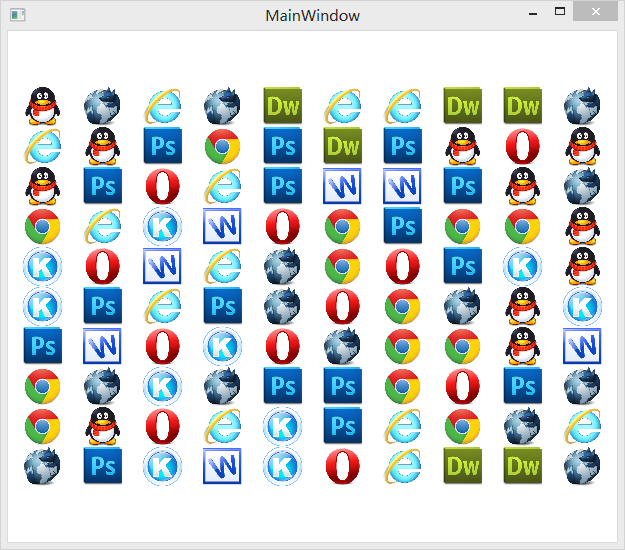Click the QQ penguin in the fourth row
The image size is (625, 550).
(582, 226)
